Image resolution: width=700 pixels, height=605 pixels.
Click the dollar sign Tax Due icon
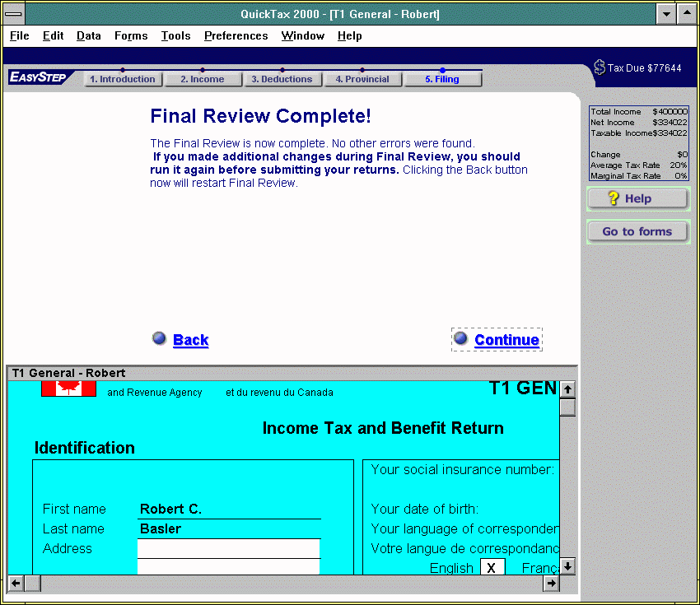coord(599,67)
